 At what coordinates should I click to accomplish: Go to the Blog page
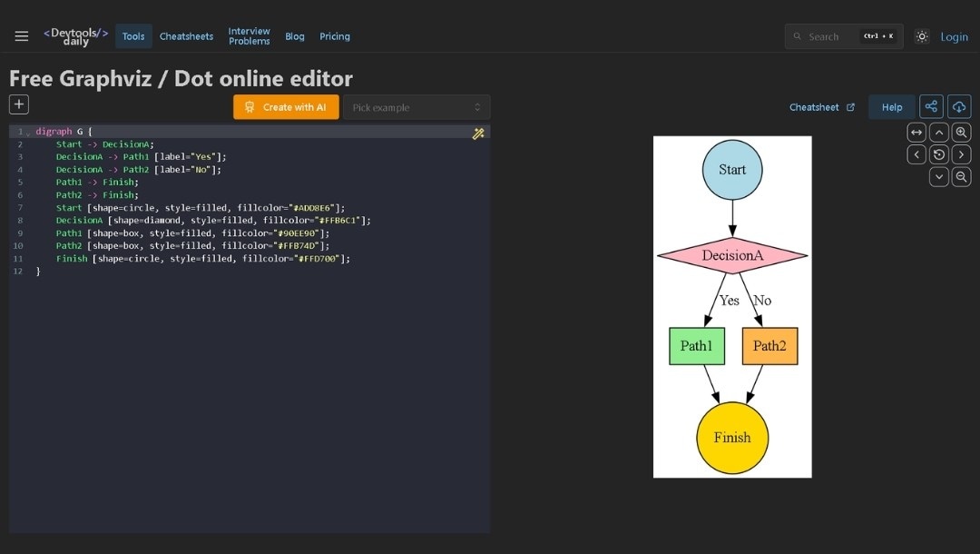(295, 36)
